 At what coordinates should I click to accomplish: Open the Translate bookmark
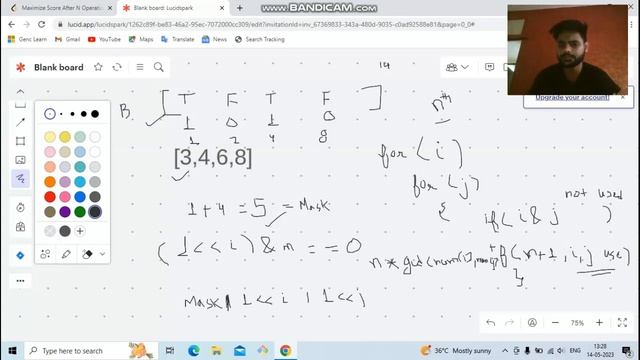pos(178,39)
